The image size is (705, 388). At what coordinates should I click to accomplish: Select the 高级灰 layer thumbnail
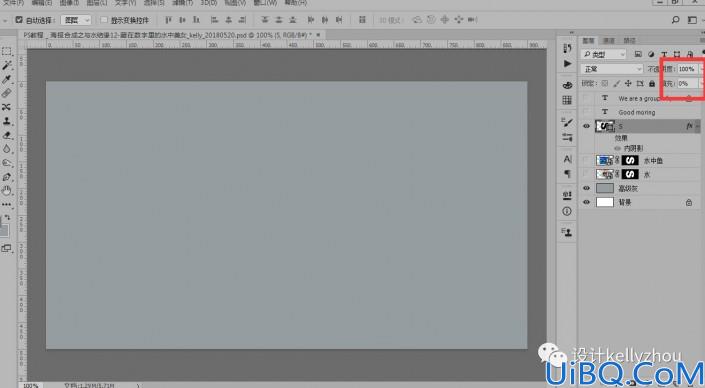click(605, 188)
